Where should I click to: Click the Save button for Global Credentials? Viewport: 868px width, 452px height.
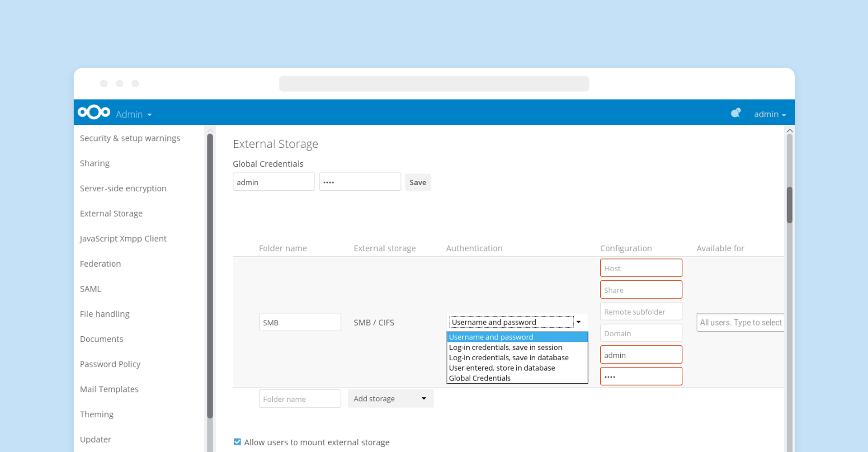[x=417, y=182]
